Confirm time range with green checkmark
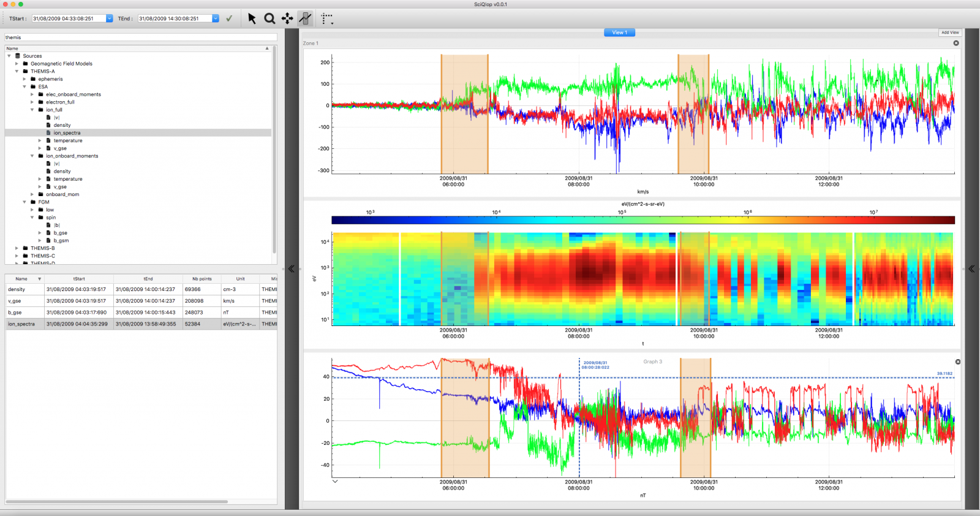Viewport: 980px width, 516px height. click(x=229, y=18)
